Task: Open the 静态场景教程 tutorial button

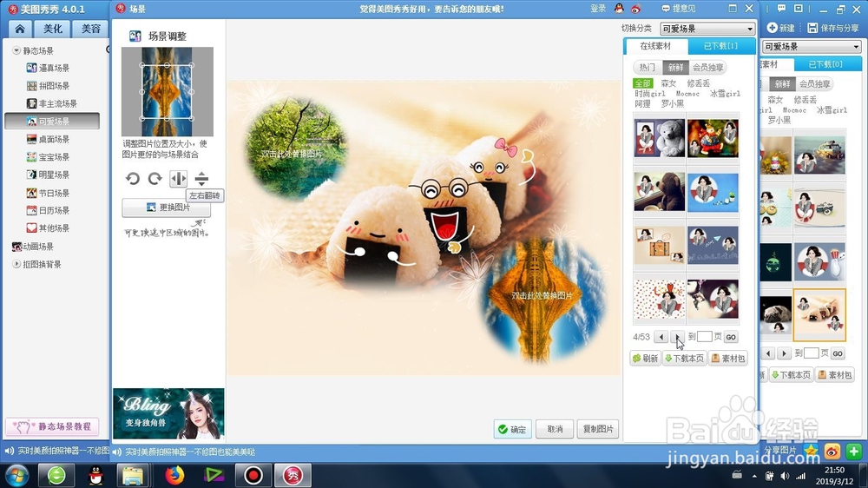Action: 52,426
